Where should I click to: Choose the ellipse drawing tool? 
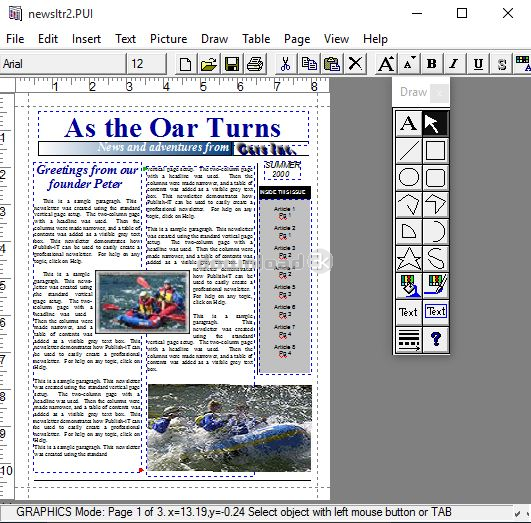(x=409, y=177)
